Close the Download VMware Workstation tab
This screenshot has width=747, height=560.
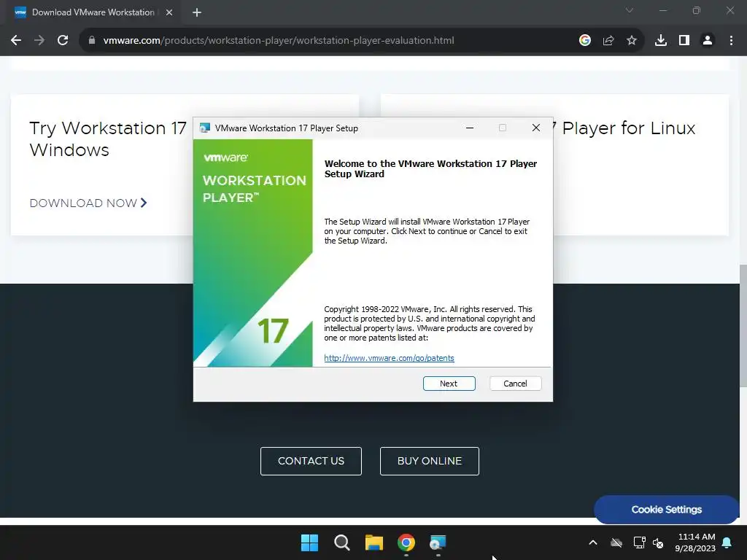click(x=169, y=12)
